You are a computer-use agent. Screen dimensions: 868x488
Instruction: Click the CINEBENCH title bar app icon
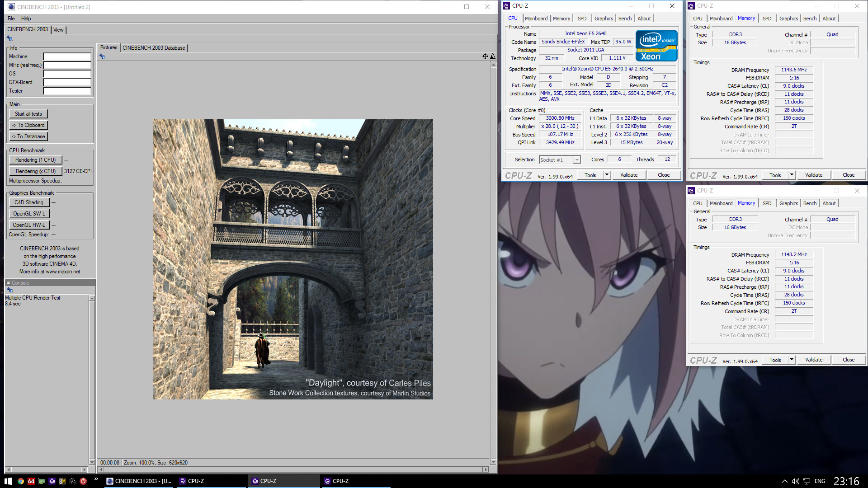coord(11,7)
